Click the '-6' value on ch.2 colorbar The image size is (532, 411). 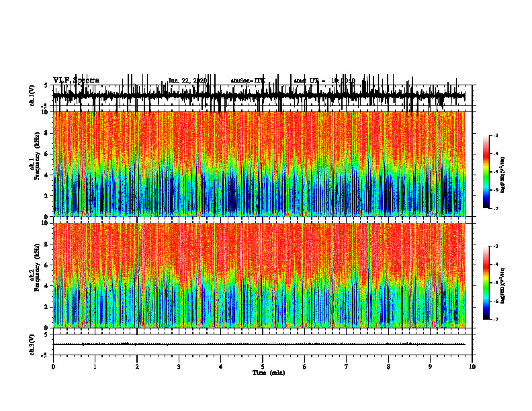(495, 301)
